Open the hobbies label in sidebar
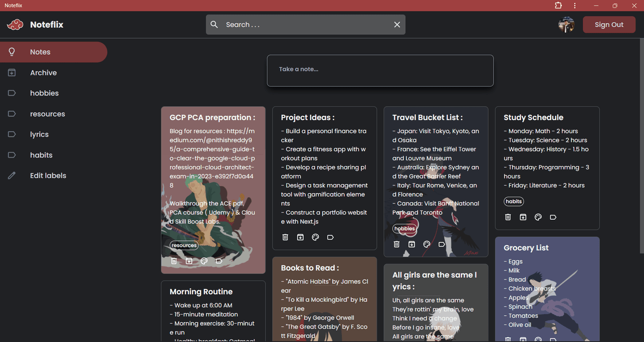The image size is (644, 342). click(x=54, y=93)
